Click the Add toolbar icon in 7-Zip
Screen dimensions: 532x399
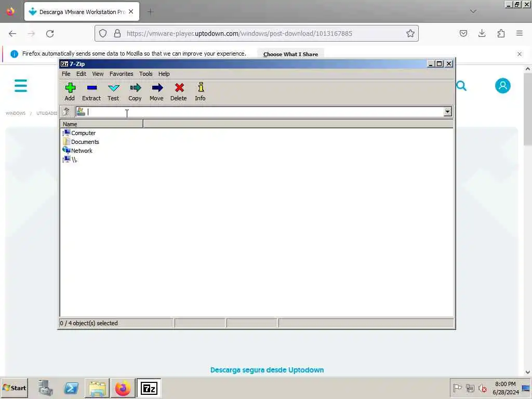click(70, 91)
